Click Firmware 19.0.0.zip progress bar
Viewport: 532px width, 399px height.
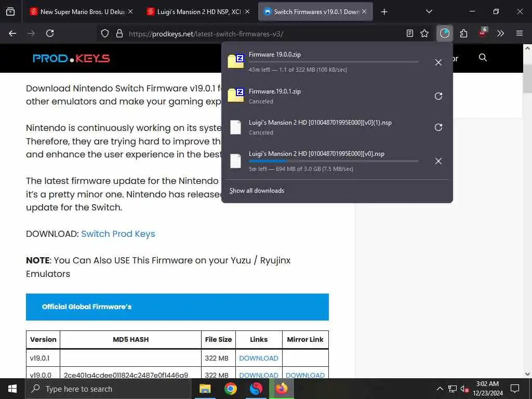(x=334, y=62)
